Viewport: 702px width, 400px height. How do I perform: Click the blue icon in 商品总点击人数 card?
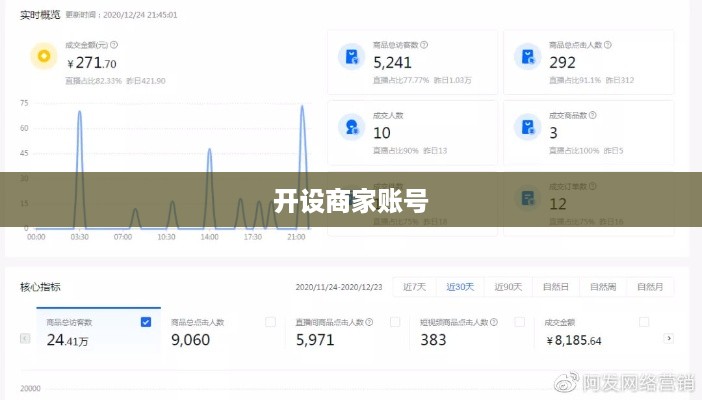(527, 56)
